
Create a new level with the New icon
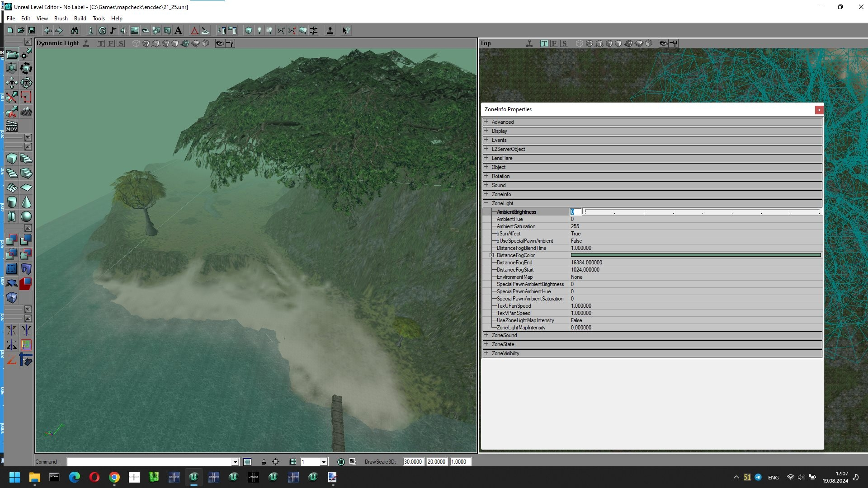click(x=10, y=30)
